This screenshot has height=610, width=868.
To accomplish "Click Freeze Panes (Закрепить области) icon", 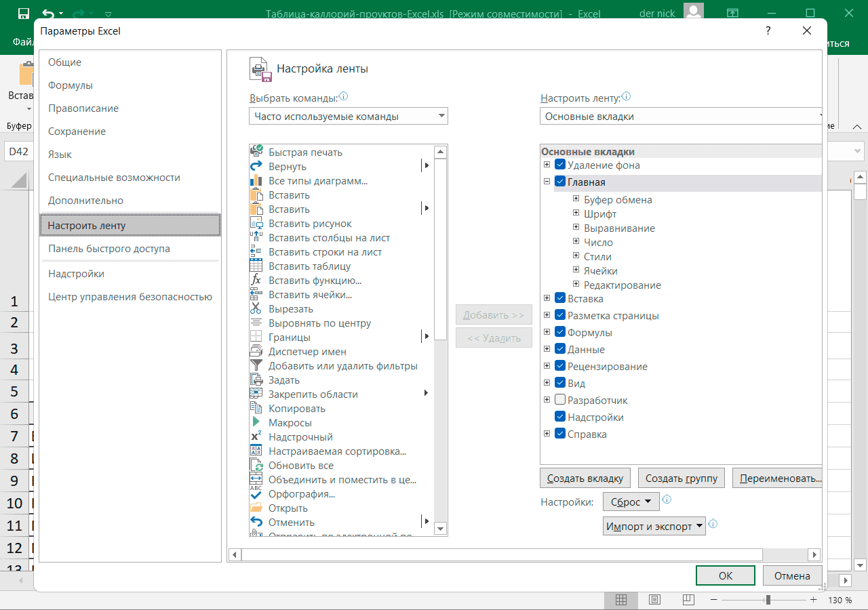I will coord(256,394).
